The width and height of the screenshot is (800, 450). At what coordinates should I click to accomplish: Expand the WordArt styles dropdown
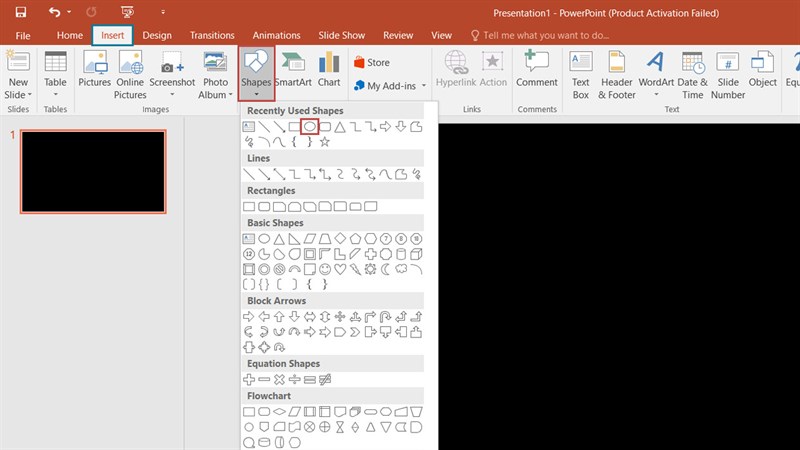[656, 94]
